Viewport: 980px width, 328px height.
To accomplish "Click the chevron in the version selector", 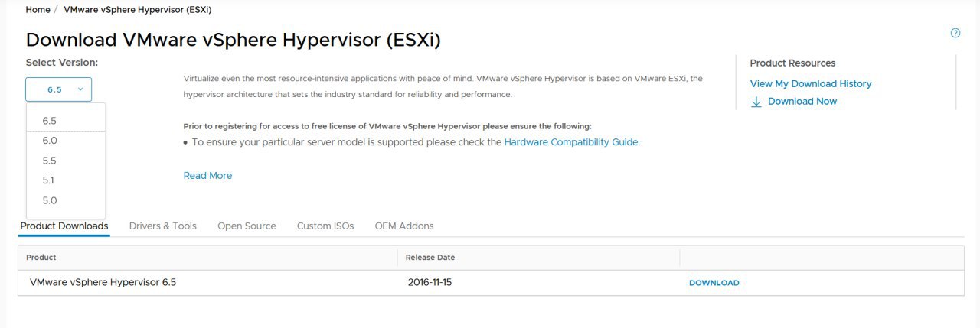I will point(80,89).
